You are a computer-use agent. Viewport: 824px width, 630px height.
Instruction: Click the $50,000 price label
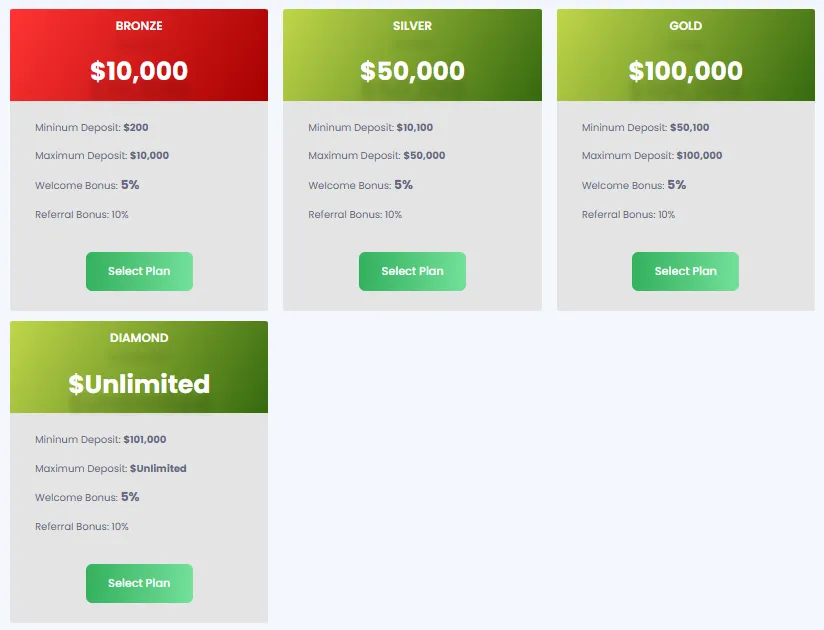point(412,71)
